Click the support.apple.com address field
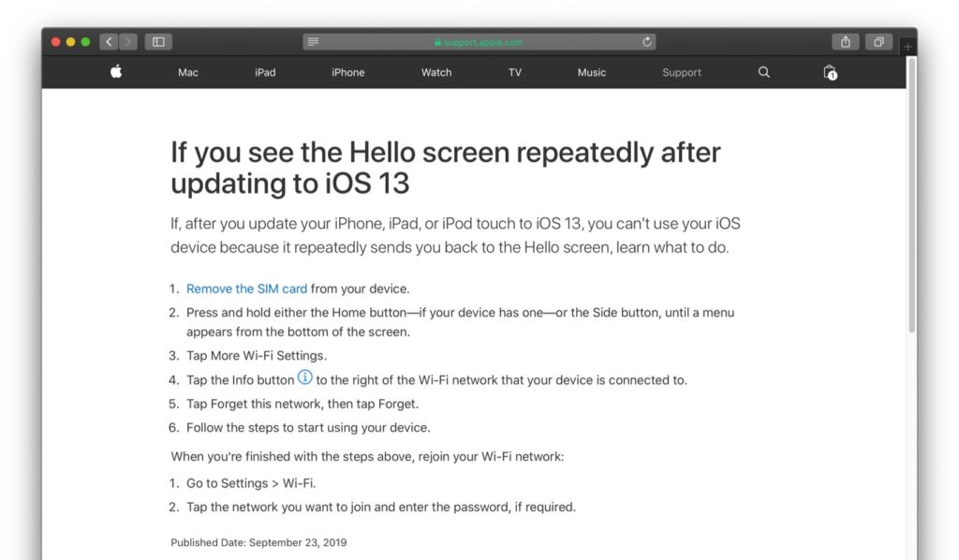 tap(479, 41)
